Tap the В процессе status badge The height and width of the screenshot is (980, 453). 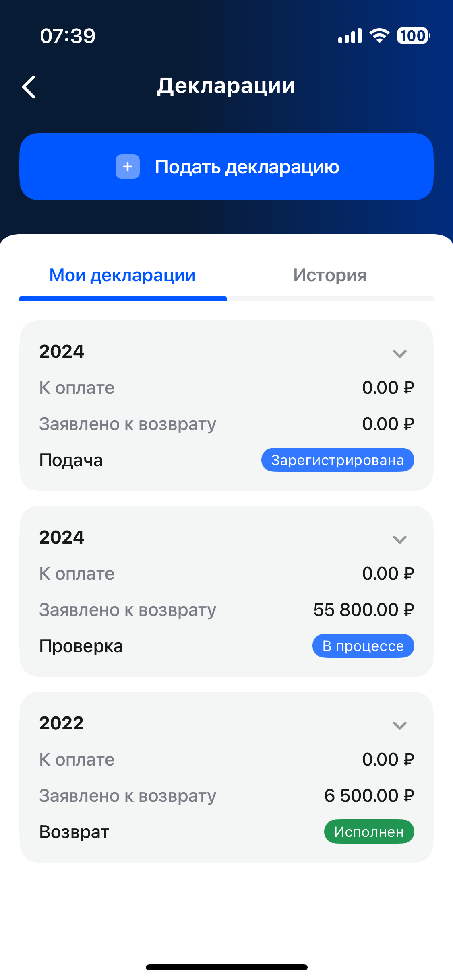[x=363, y=646]
